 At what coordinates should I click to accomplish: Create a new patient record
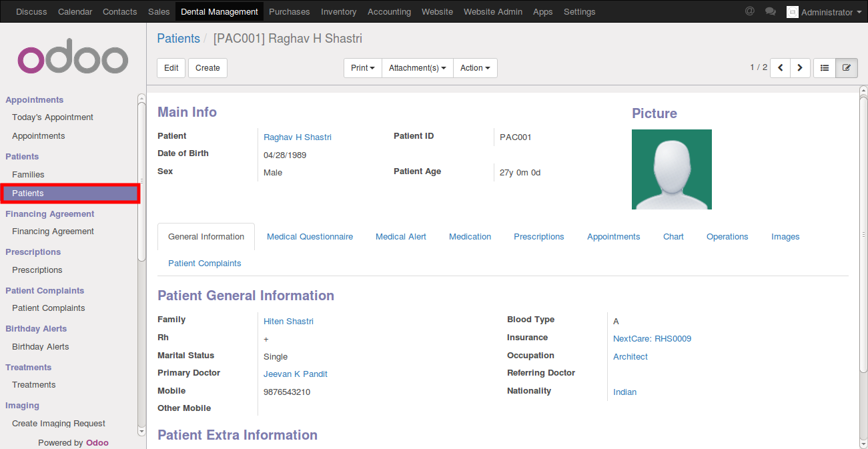(x=207, y=68)
